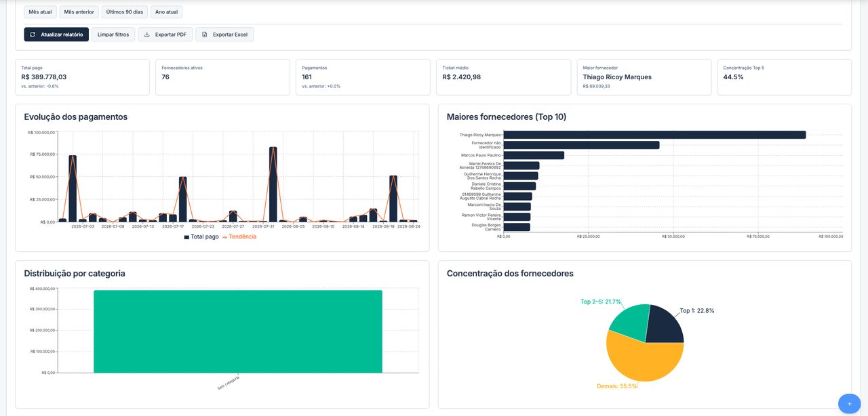The width and height of the screenshot is (868, 416).
Task: Click the Fornecedor não identificado bar
Action: [581, 145]
